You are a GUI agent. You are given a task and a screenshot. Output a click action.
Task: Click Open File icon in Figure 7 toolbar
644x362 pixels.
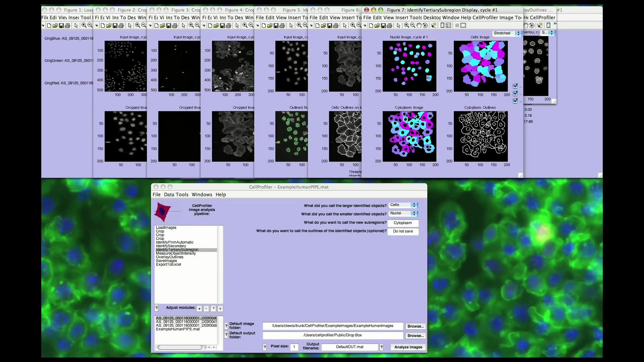377,25
